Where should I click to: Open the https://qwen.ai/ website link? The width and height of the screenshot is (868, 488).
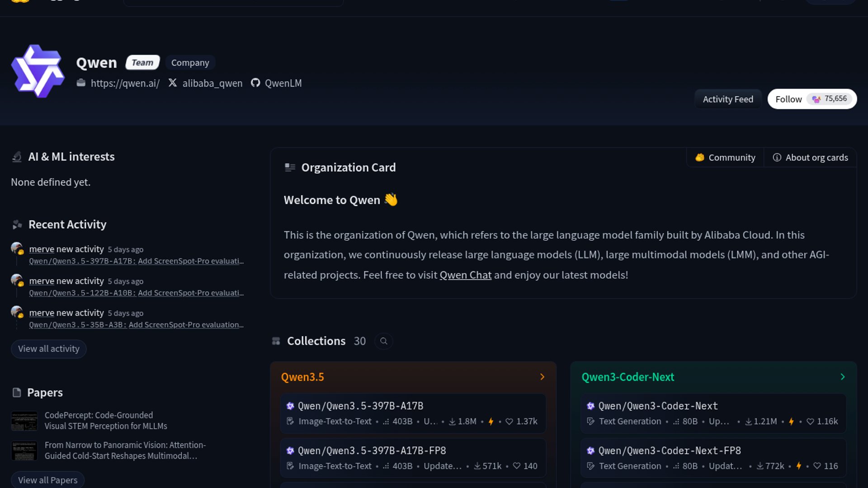(x=125, y=83)
